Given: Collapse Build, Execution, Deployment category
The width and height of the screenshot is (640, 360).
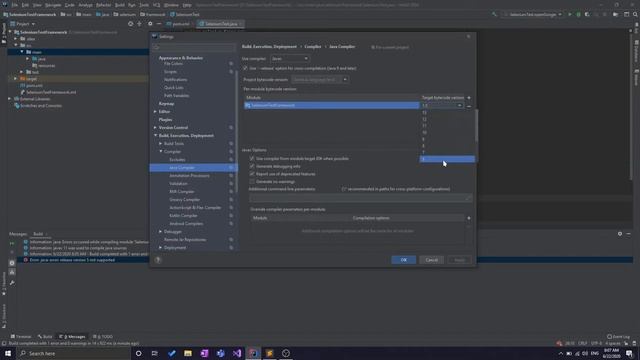Looking at the screenshot, I should [x=155, y=136].
